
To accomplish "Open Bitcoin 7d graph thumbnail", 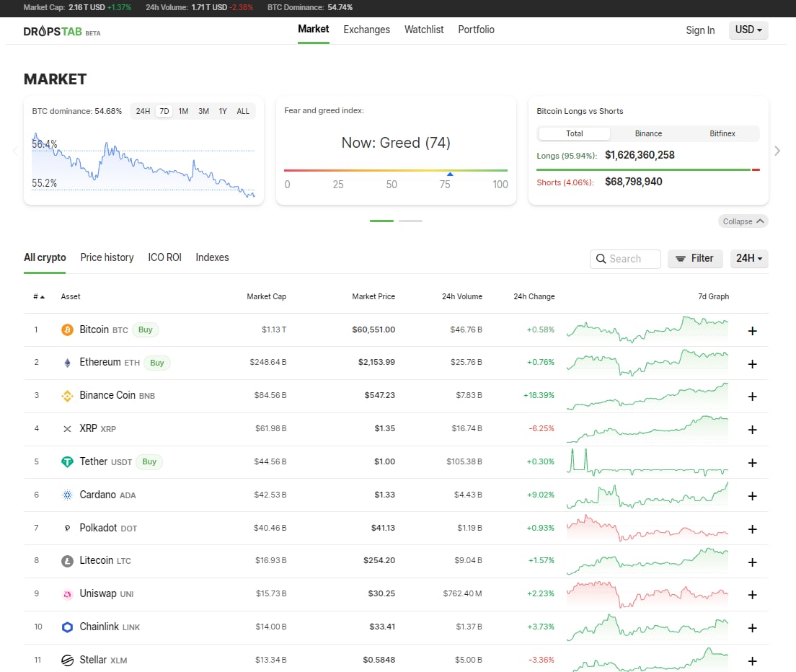I will coord(647,330).
